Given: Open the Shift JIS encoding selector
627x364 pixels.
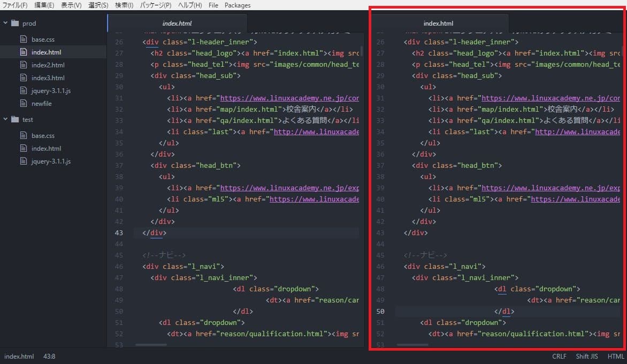Looking at the screenshot, I should (587, 357).
